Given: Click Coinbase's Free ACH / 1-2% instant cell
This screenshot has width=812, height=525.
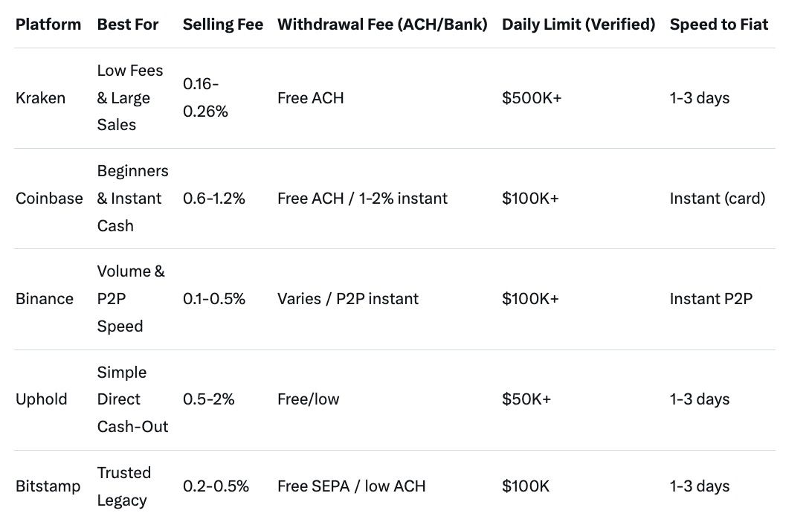Looking at the screenshot, I should 362,199.
